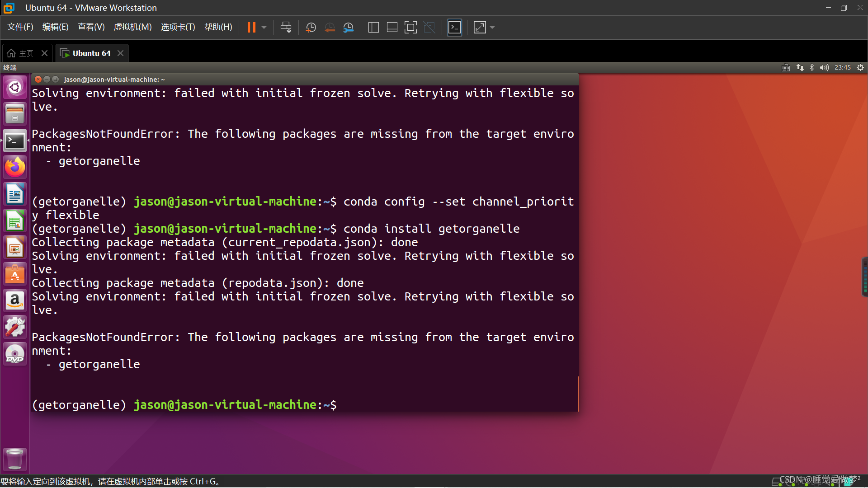Expand the power options dropdown arrow
Viewport: 868px width, 488px height.
(264, 28)
